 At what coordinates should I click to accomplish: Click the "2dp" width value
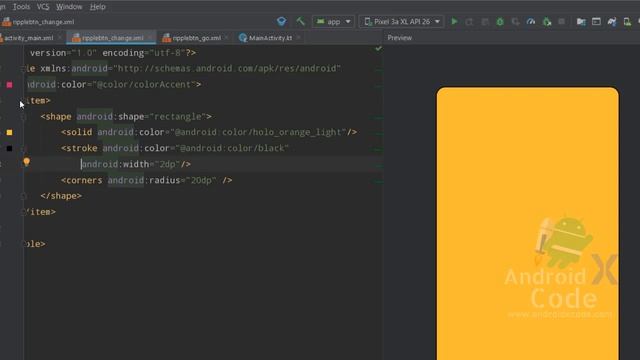pos(168,164)
